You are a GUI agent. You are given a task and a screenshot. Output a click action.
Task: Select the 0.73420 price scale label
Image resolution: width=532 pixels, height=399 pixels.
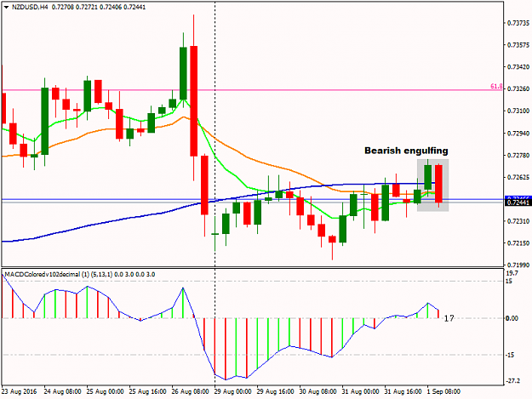pyautogui.click(x=518, y=66)
